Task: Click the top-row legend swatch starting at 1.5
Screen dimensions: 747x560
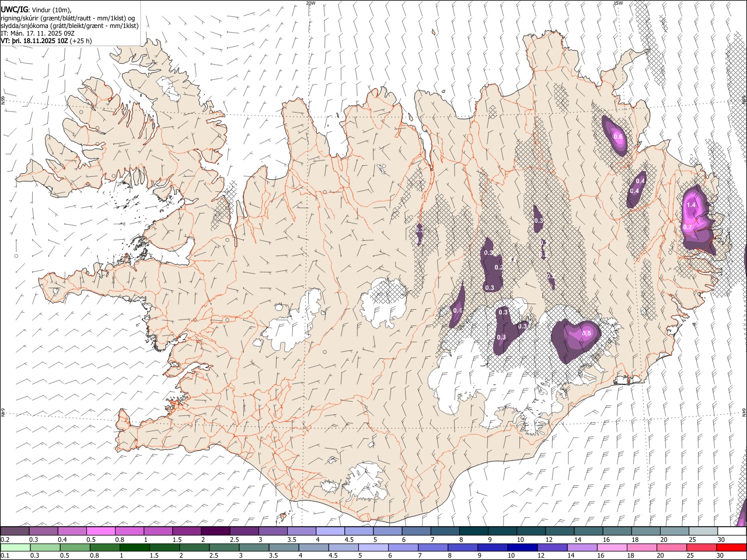Action: (187, 531)
